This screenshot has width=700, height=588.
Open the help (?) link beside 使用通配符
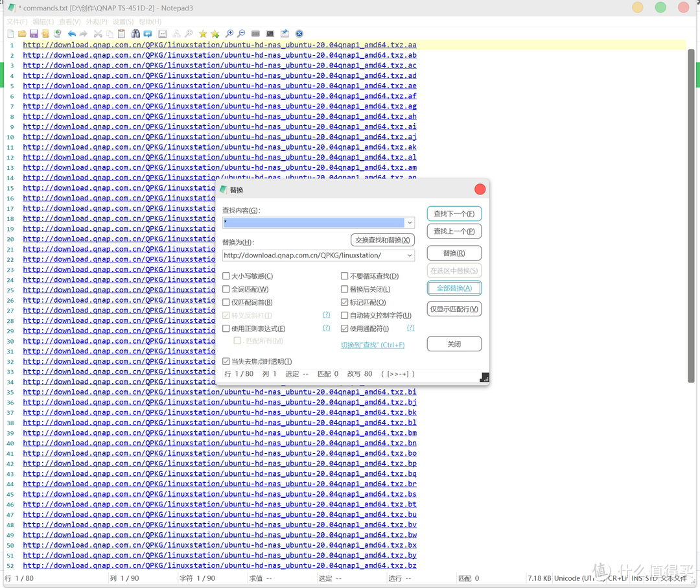[411, 328]
